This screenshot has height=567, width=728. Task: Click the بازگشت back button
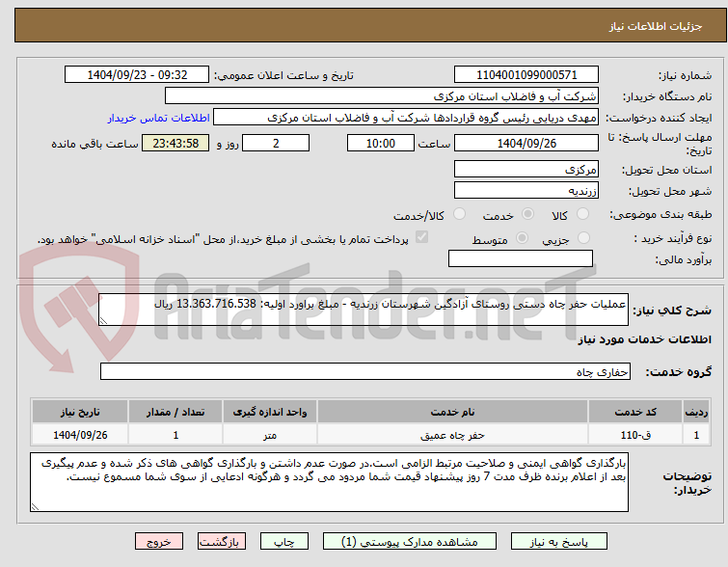[222, 542]
